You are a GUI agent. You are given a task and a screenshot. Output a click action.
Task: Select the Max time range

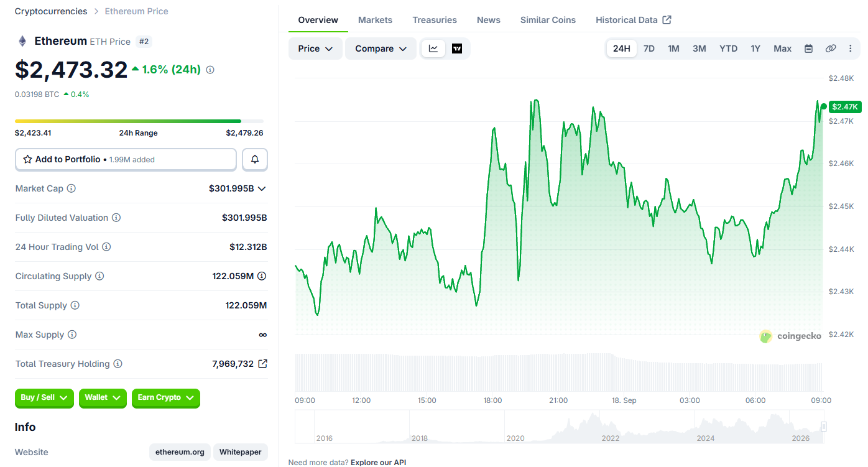point(783,49)
